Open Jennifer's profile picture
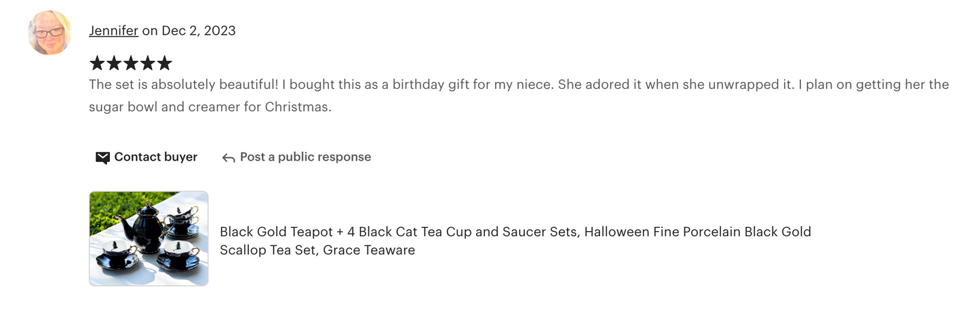 [50, 33]
